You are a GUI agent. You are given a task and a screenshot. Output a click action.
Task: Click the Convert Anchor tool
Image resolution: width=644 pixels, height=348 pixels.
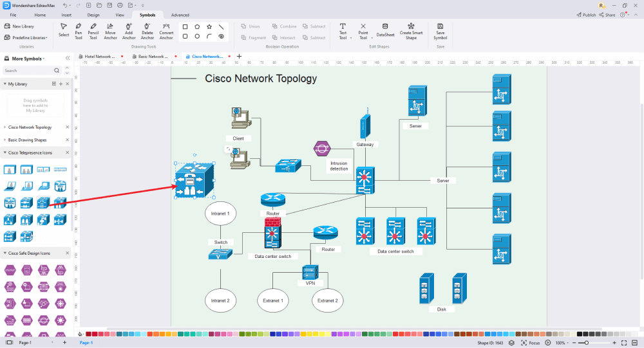click(166, 32)
